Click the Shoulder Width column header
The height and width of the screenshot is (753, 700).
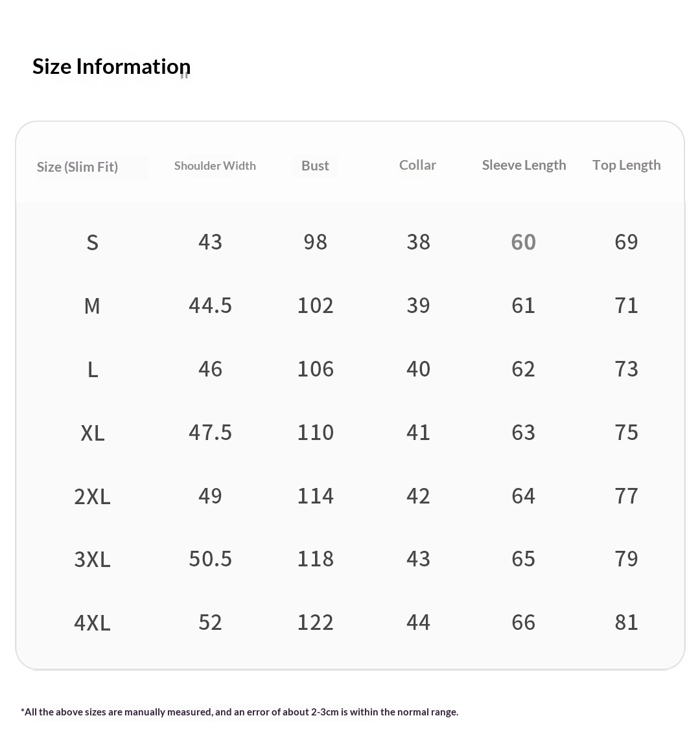pyautogui.click(x=215, y=166)
